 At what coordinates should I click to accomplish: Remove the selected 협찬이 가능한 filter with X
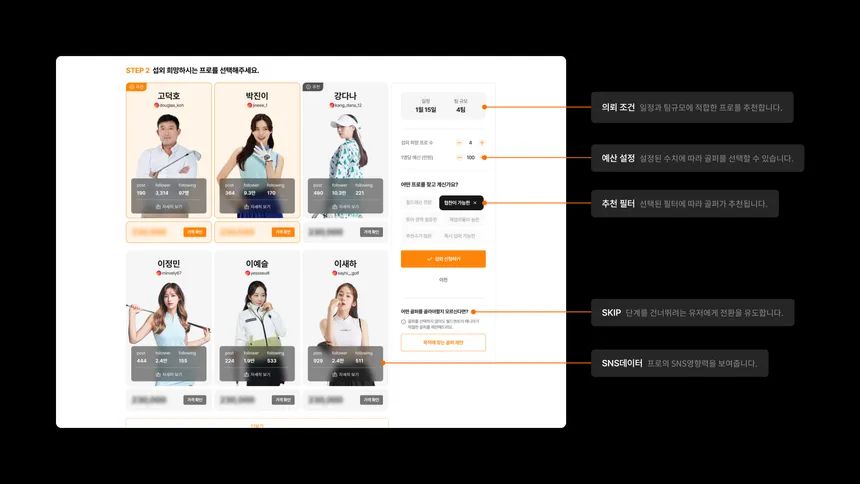pos(475,203)
